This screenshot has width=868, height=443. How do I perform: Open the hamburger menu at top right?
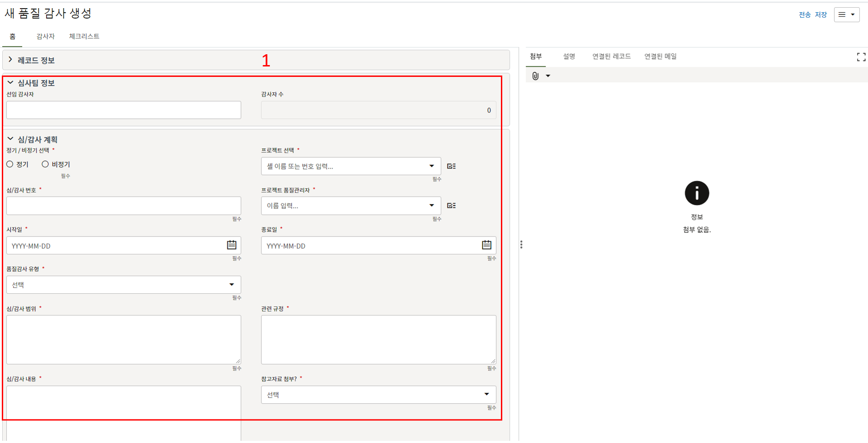click(846, 14)
